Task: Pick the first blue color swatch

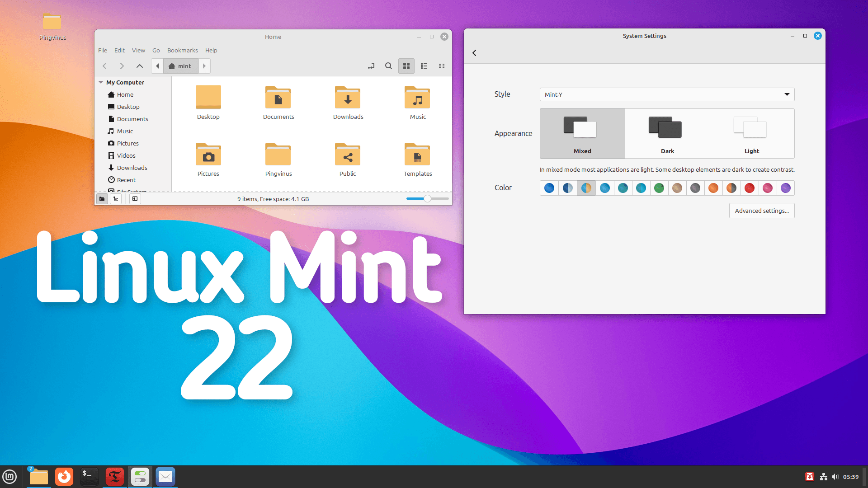Action: pyautogui.click(x=549, y=188)
